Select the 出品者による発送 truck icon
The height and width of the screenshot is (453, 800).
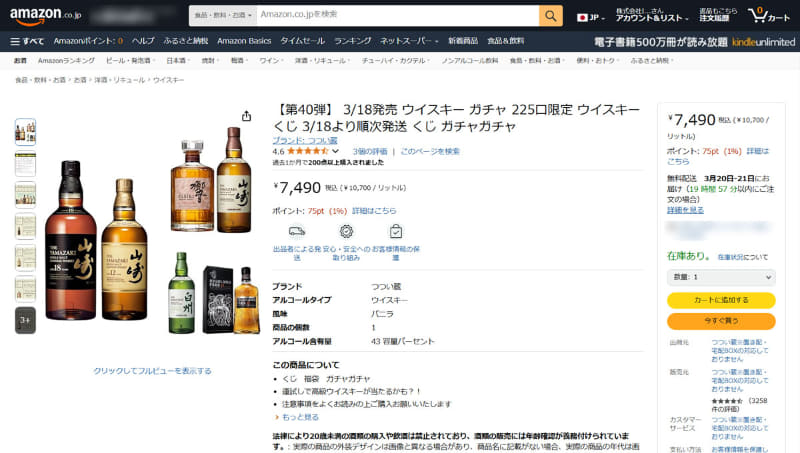[296, 232]
